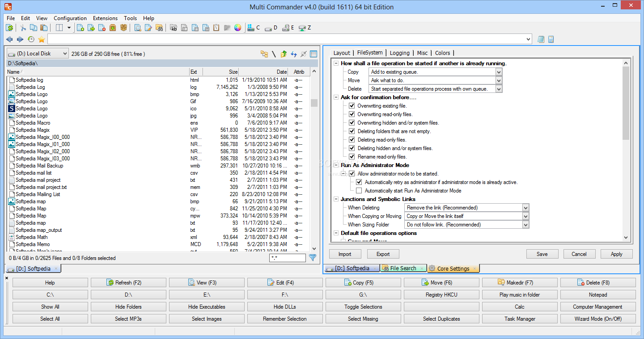Toggle Deleting read-only files checkbox
The height and width of the screenshot is (339, 644).
[352, 140]
